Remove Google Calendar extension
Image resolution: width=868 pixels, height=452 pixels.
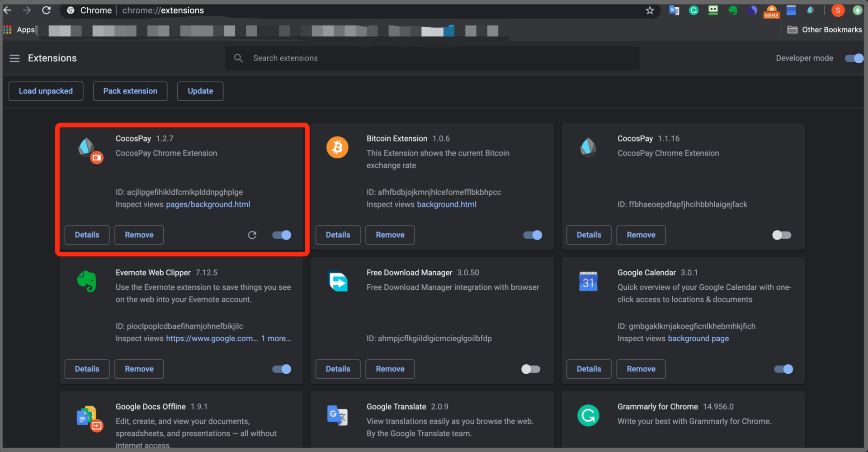[641, 369]
